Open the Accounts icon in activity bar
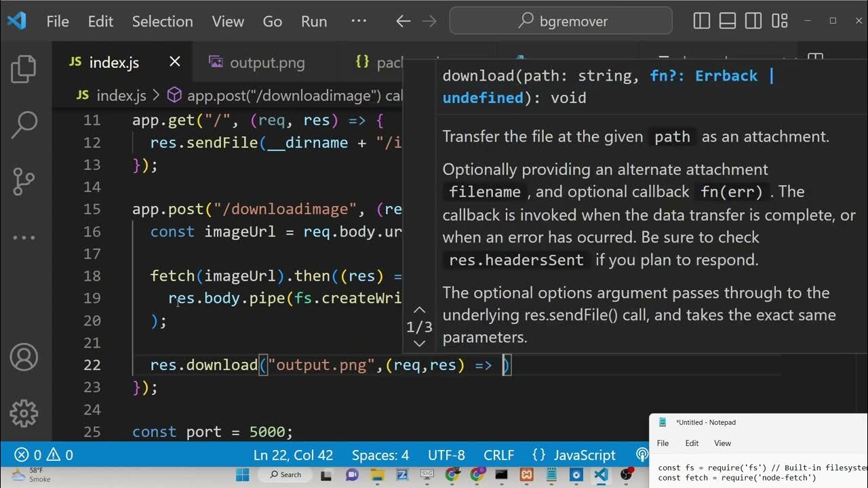 coord(24,357)
